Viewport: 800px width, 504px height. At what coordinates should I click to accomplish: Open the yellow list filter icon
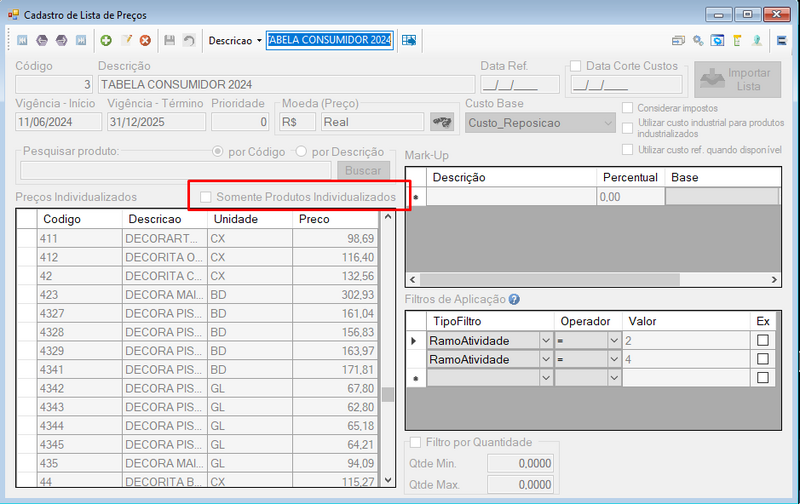coord(737,40)
